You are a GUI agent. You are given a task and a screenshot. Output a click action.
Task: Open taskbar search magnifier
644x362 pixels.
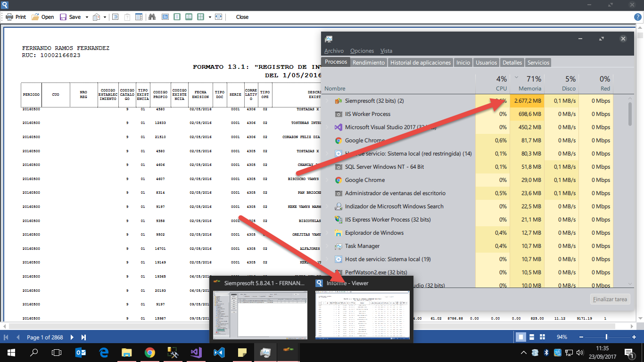tap(34, 352)
